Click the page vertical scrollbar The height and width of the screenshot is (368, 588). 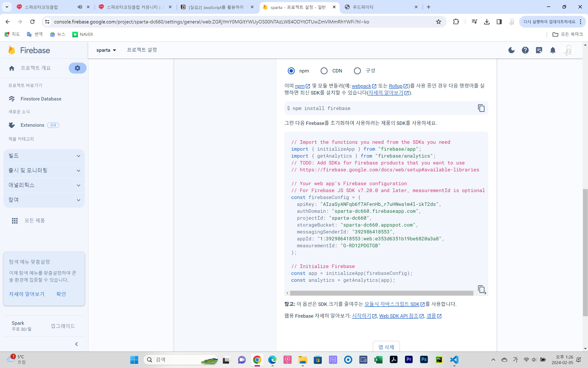click(x=585, y=253)
